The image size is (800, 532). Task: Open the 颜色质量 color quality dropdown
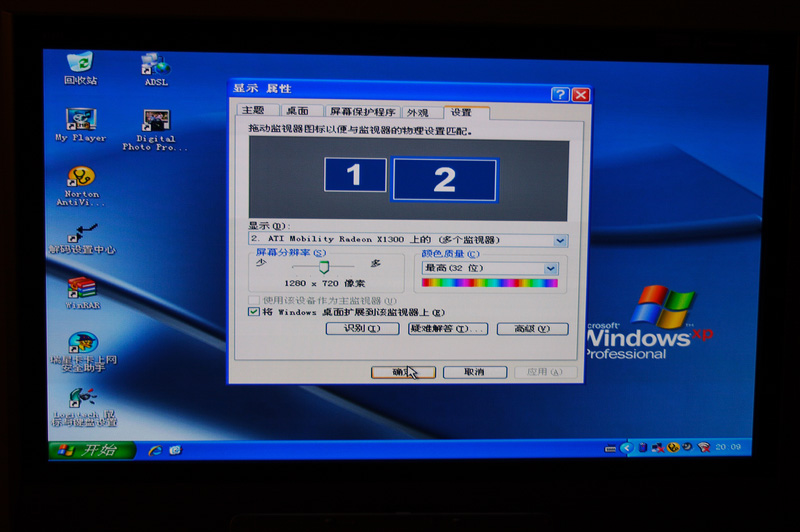click(550, 268)
